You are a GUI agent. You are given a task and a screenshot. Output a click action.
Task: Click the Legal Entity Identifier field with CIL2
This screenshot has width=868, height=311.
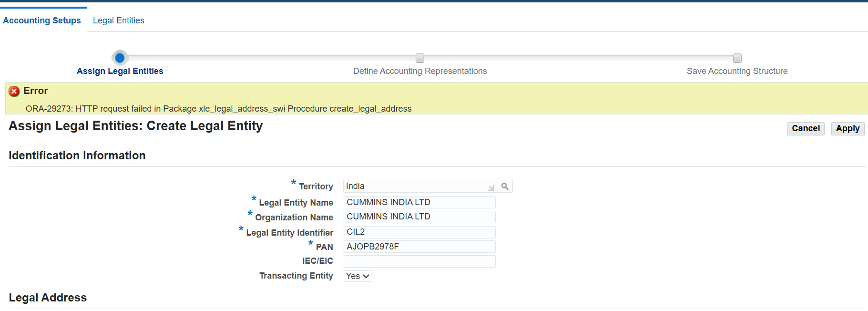click(x=419, y=232)
